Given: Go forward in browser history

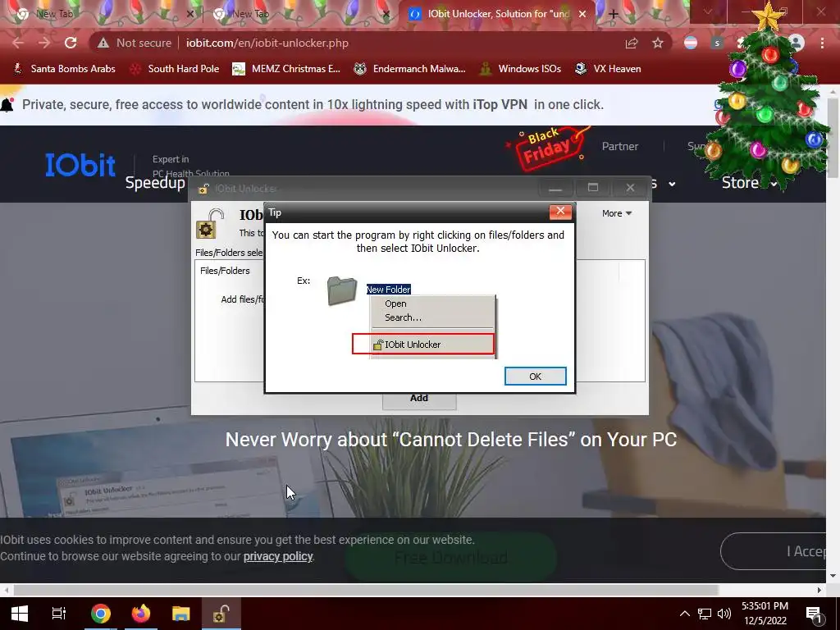Looking at the screenshot, I should (44, 43).
